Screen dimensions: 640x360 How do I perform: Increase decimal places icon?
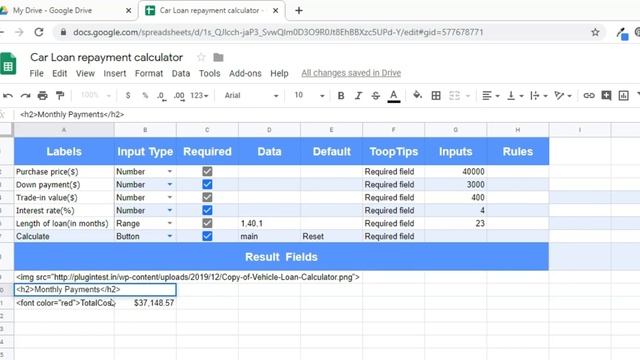pos(179,96)
